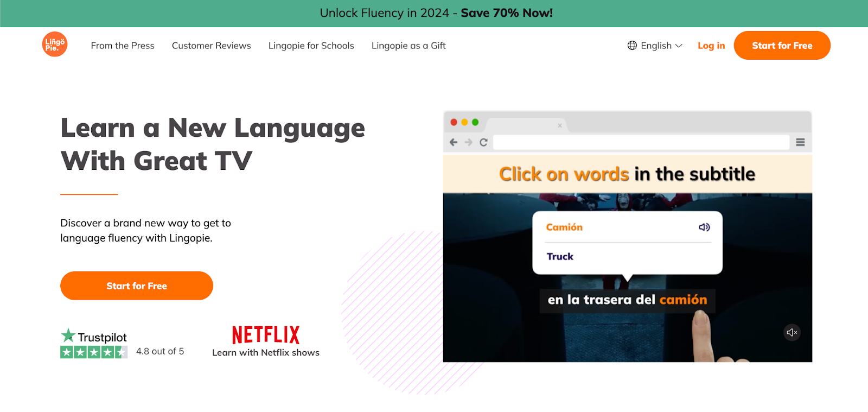The height and width of the screenshot is (412, 868).
Task: Expand the English language dropdown chevron
Action: [679, 46]
